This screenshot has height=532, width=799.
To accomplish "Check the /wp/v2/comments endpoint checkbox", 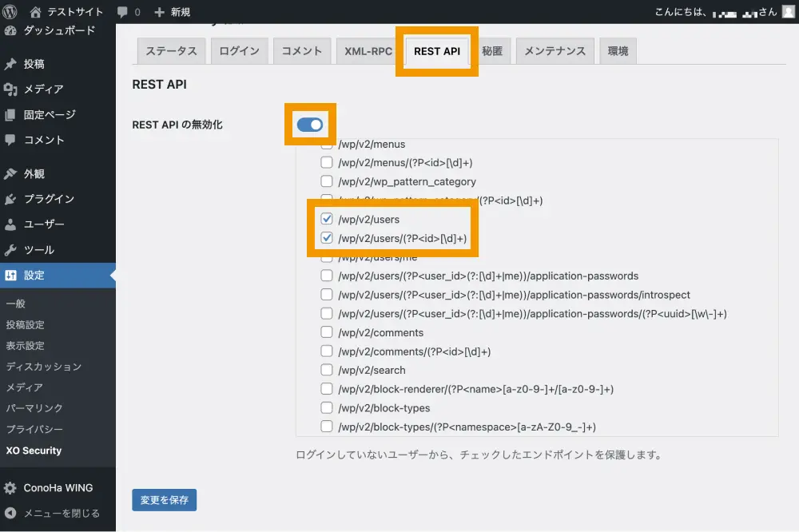I will (327, 332).
